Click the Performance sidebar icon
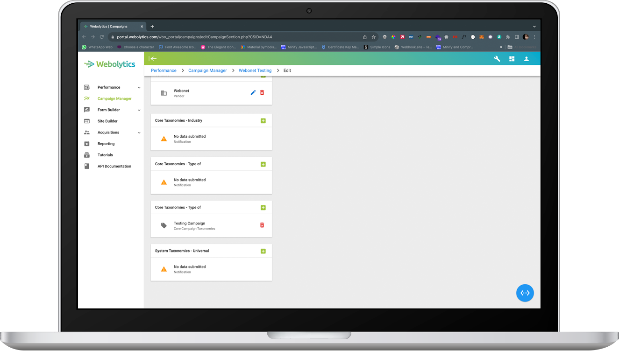Image resolution: width=619 pixels, height=364 pixels. [86, 87]
